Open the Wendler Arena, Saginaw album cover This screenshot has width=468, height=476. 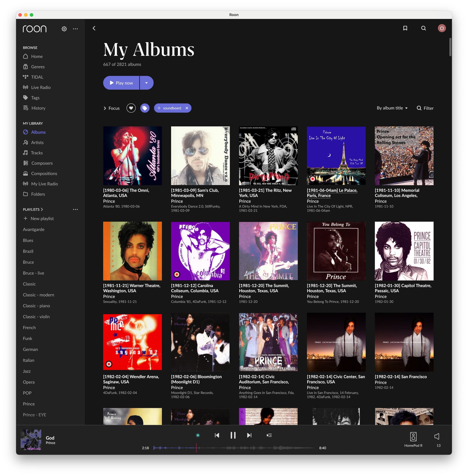coord(133,342)
